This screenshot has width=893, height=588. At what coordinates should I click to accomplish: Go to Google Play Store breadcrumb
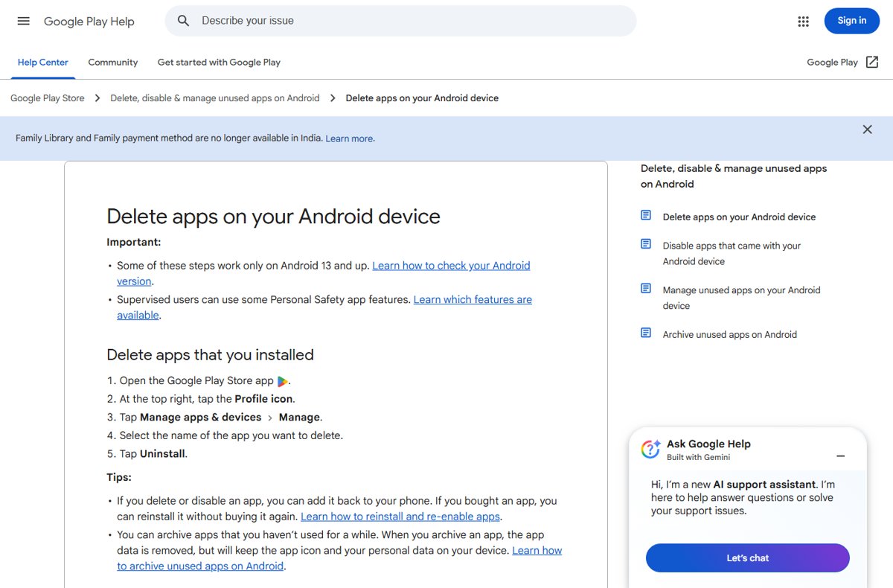pos(48,98)
